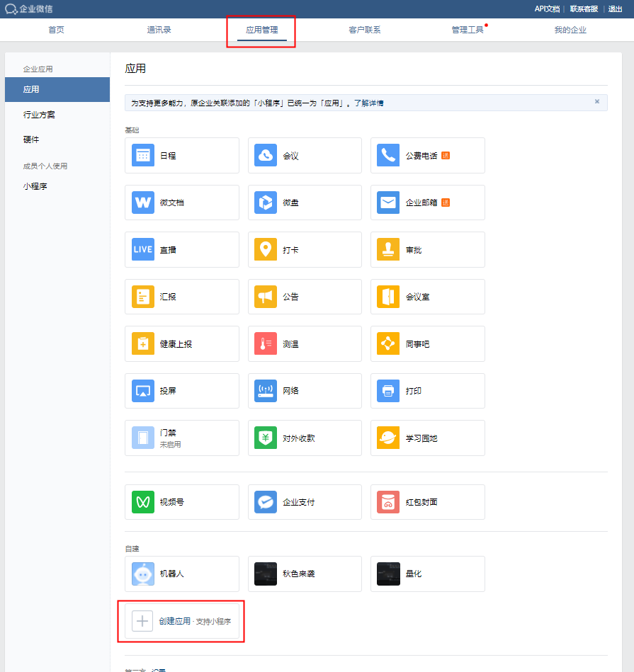
Task: Click the 未启用 status text under 门禁
Action: tap(170, 445)
